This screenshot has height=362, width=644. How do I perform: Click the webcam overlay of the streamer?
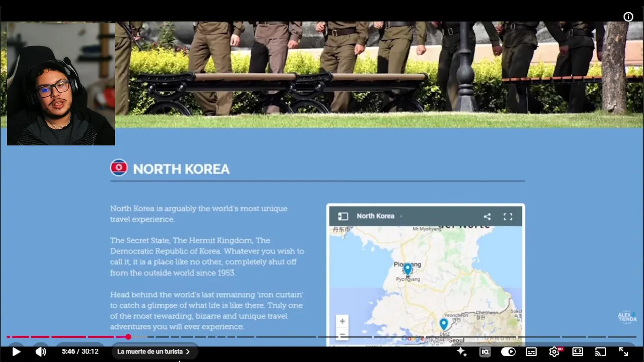coord(61,84)
